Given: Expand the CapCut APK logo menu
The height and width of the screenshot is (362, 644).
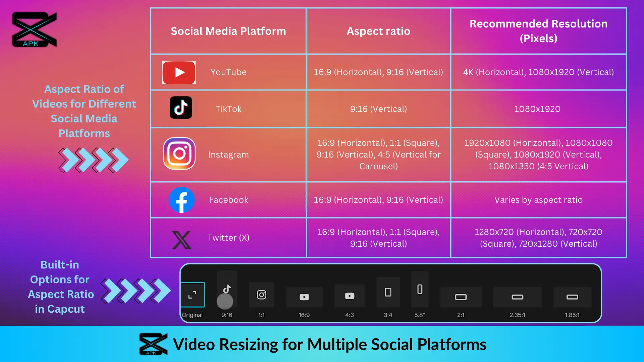Looking at the screenshot, I should (33, 29).
